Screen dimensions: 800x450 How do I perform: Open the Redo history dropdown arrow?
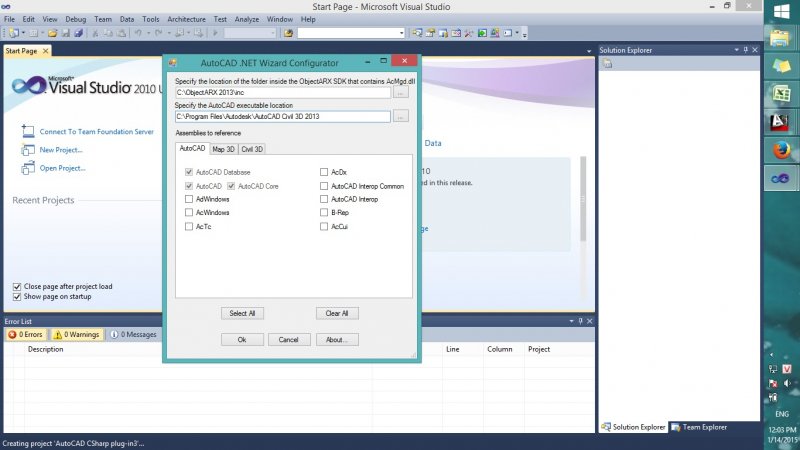169,33
